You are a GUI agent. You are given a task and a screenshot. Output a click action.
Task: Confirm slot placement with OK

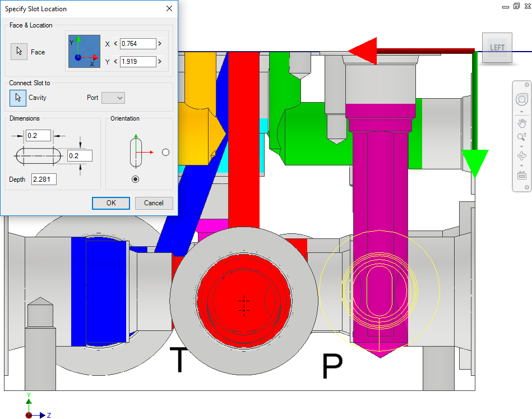[x=110, y=203]
